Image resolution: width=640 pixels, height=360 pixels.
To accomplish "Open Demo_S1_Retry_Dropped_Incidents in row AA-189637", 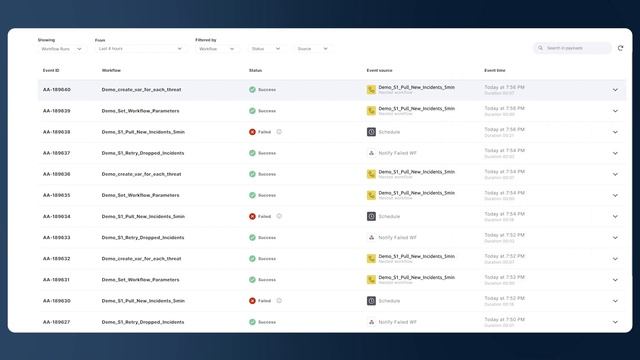I will coord(143,153).
